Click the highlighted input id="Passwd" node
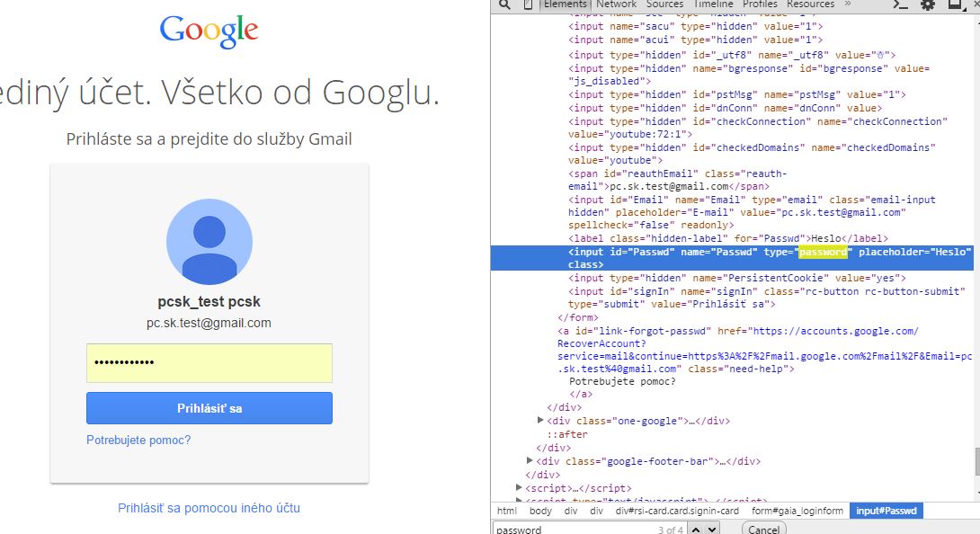This screenshot has width=980, height=534. coord(732,258)
